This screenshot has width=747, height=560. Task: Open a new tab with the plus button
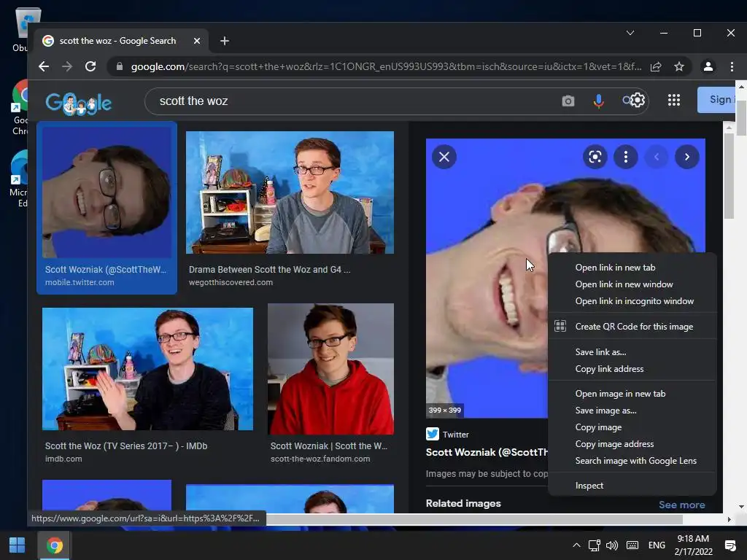(x=225, y=41)
